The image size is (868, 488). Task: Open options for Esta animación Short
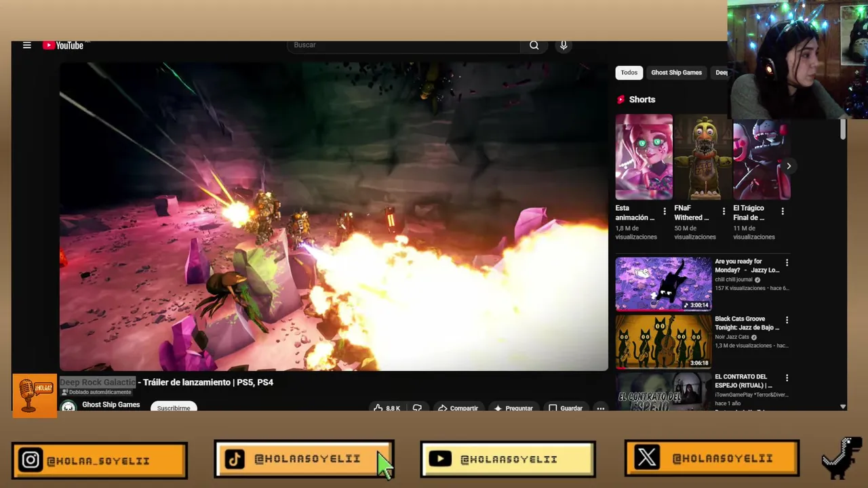[665, 211]
